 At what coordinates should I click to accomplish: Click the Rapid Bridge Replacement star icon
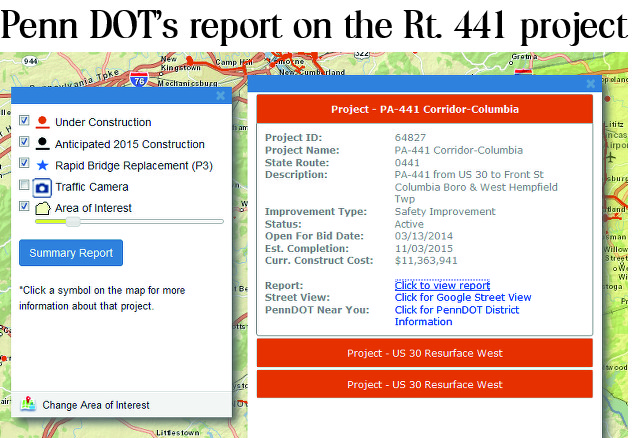42,165
